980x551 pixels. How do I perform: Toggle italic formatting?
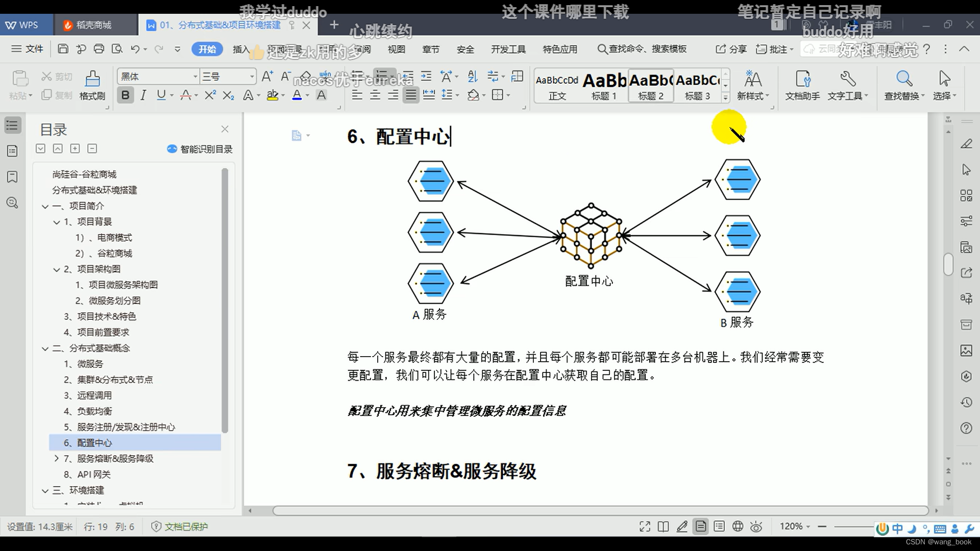pyautogui.click(x=143, y=95)
